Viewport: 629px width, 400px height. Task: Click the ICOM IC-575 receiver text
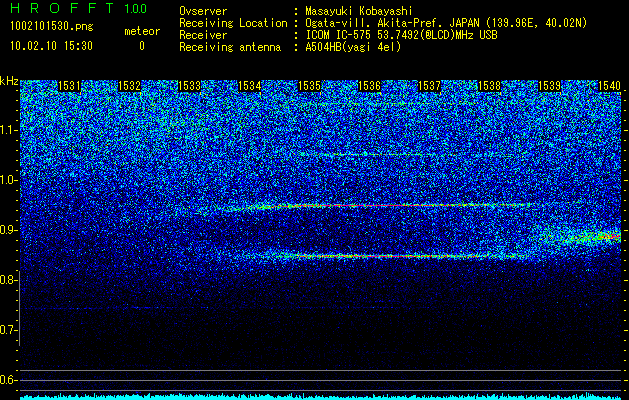coord(401,35)
